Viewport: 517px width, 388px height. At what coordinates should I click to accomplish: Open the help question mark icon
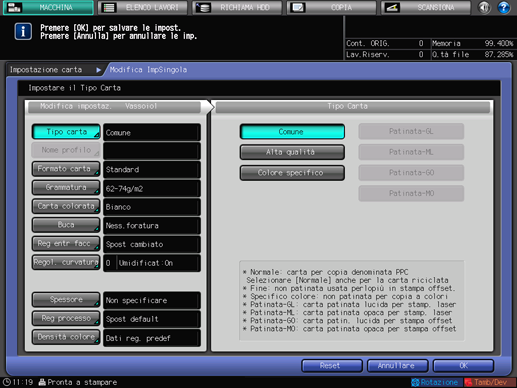click(x=504, y=7)
